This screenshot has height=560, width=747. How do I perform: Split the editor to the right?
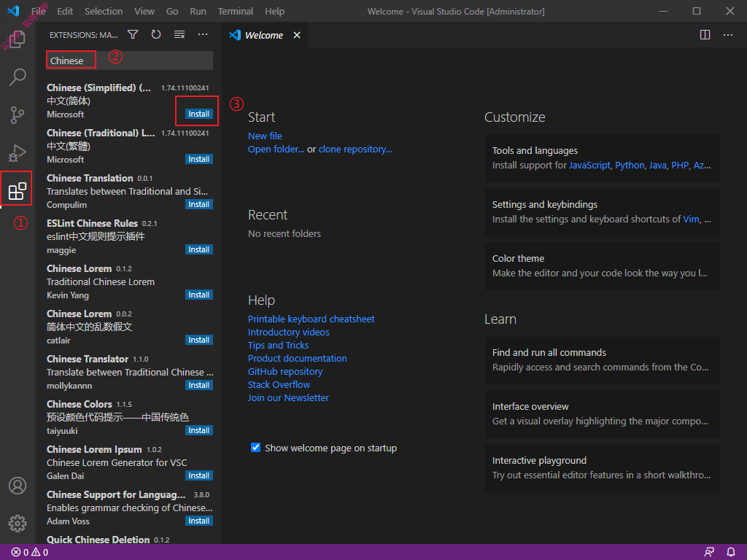click(x=705, y=35)
